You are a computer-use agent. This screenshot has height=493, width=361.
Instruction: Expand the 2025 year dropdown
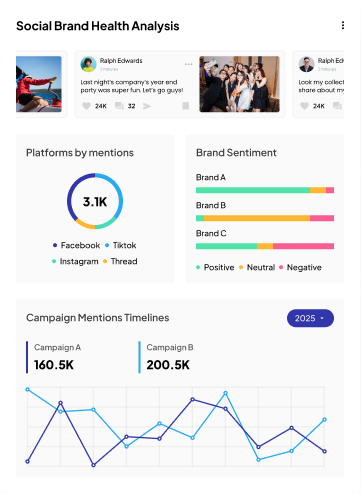(x=310, y=318)
